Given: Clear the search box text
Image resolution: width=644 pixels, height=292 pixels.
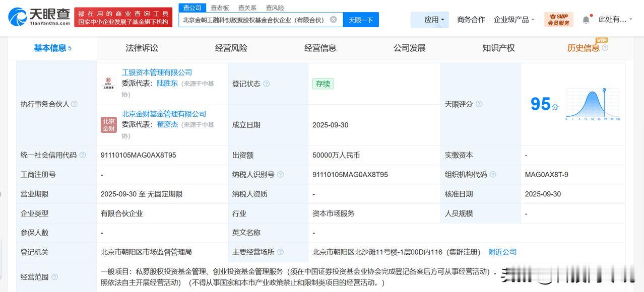Looking at the screenshot, I should 333,20.
